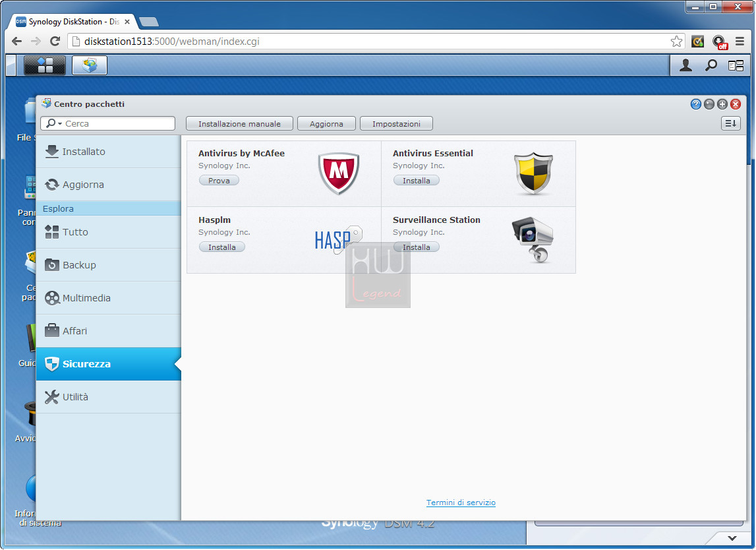Click the extension icon with off badge
Viewport: 756px width, 550px height.
pyautogui.click(x=719, y=42)
